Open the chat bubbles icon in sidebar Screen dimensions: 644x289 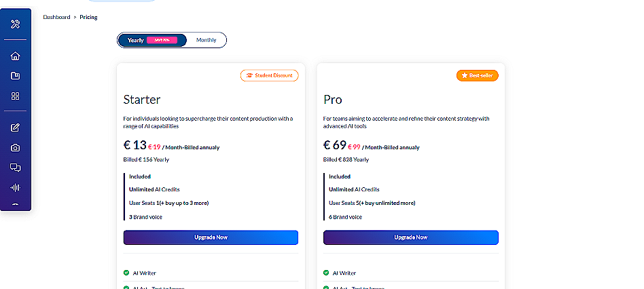click(x=15, y=167)
